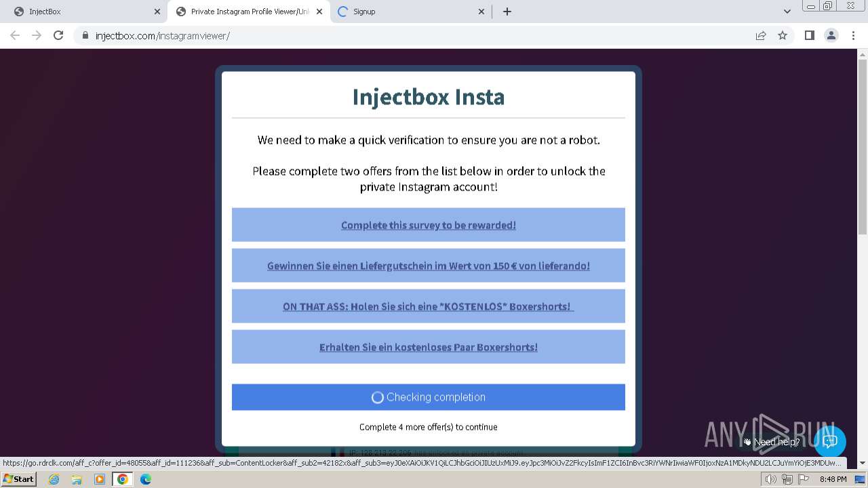Close the InjectBox tab
Image resolution: width=868 pixels, height=488 pixels.
click(157, 12)
